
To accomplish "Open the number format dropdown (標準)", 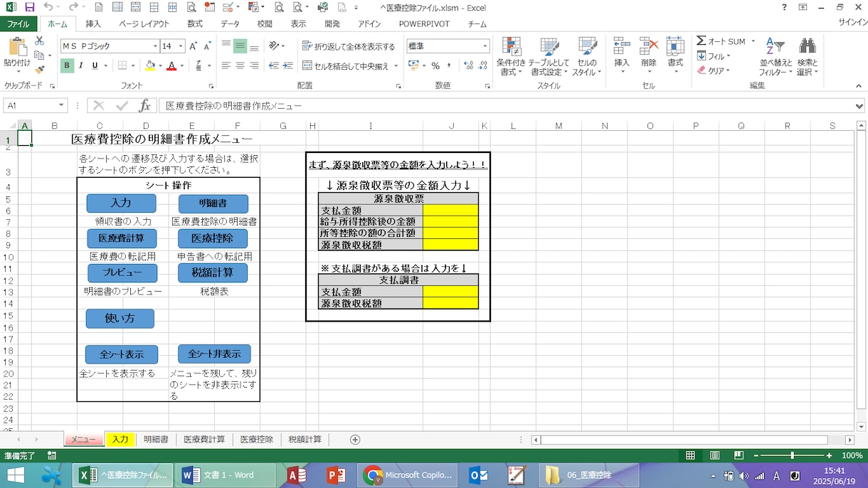I will [486, 46].
